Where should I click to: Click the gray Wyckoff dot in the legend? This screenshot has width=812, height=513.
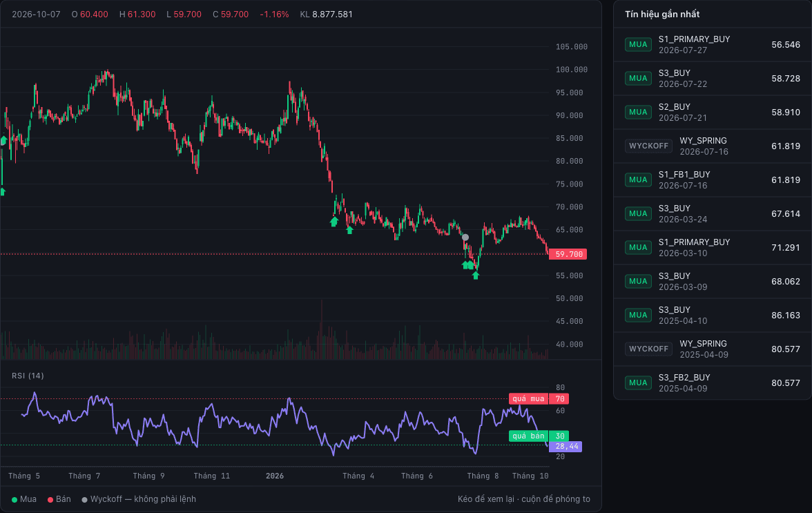(84, 500)
